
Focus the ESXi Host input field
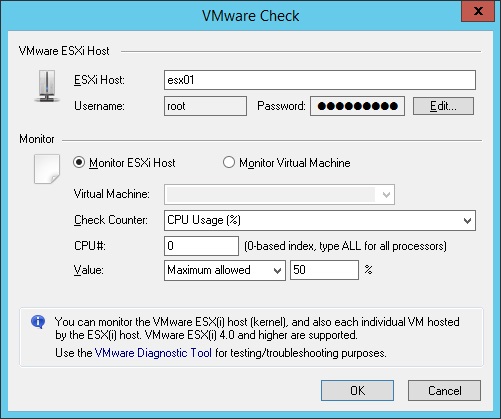(320, 80)
